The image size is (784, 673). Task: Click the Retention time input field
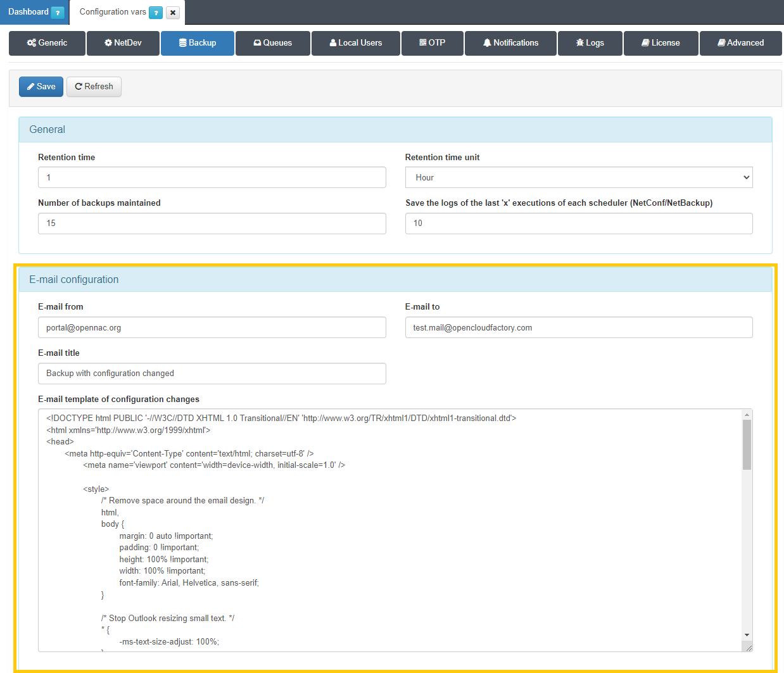click(212, 178)
